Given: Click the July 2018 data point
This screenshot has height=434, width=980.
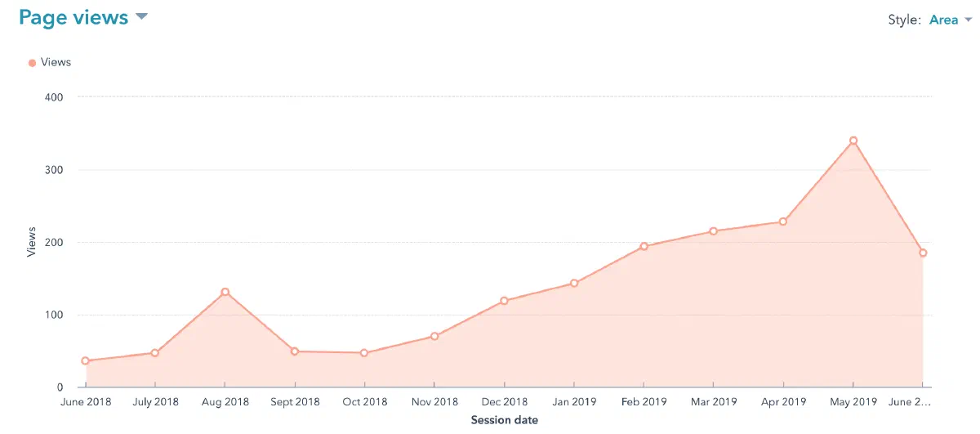Looking at the screenshot, I should (154, 353).
